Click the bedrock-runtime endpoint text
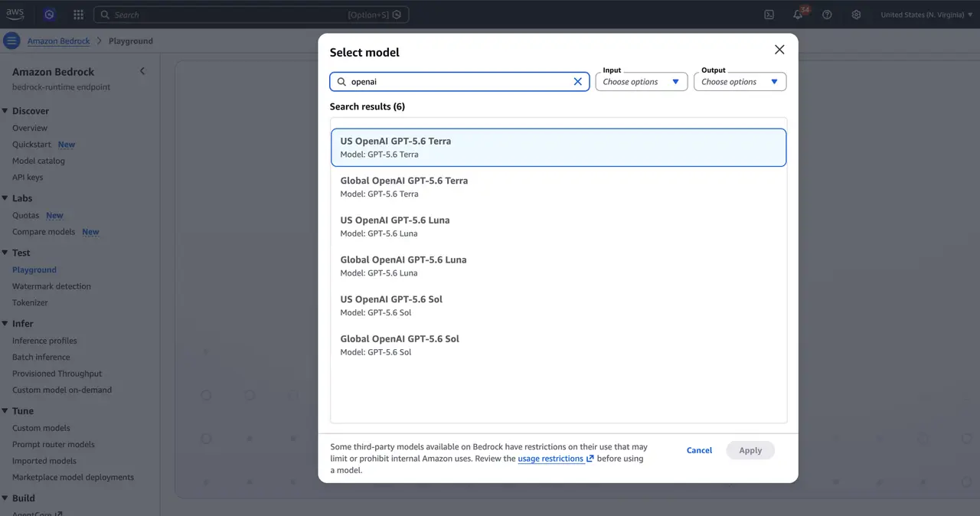Viewport: 980px width, 516px height. pos(61,87)
